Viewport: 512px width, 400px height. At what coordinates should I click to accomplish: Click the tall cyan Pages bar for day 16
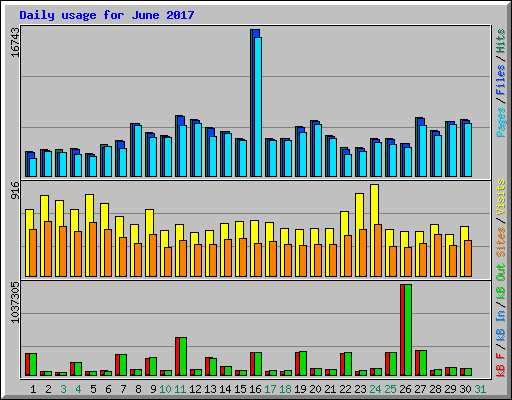[258, 107]
